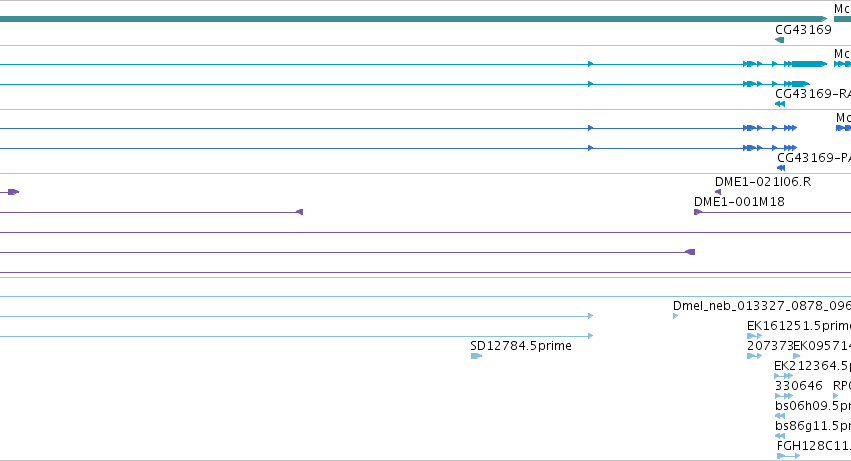This screenshot has width=851, height=461.
Task: Click the purple glyph at far left edge
Action: tap(13, 192)
